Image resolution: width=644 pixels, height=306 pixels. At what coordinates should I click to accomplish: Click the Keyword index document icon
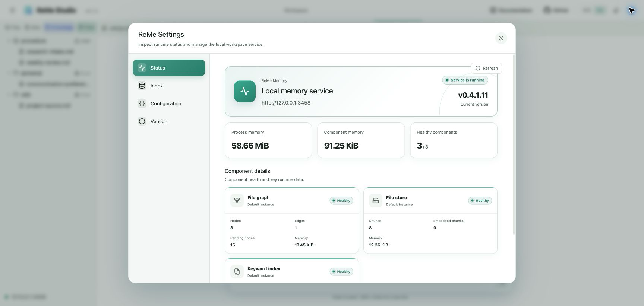[x=237, y=272]
